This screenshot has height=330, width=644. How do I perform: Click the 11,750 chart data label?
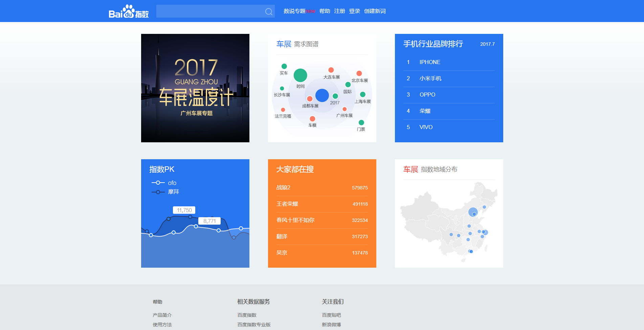click(x=184, y=210)
